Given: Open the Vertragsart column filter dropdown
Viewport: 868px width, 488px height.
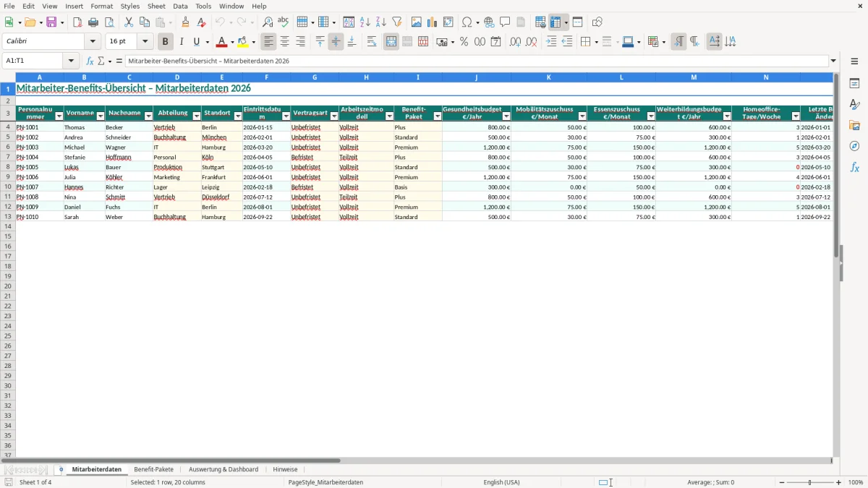Looking at the screenshot, I should [333, 116].
